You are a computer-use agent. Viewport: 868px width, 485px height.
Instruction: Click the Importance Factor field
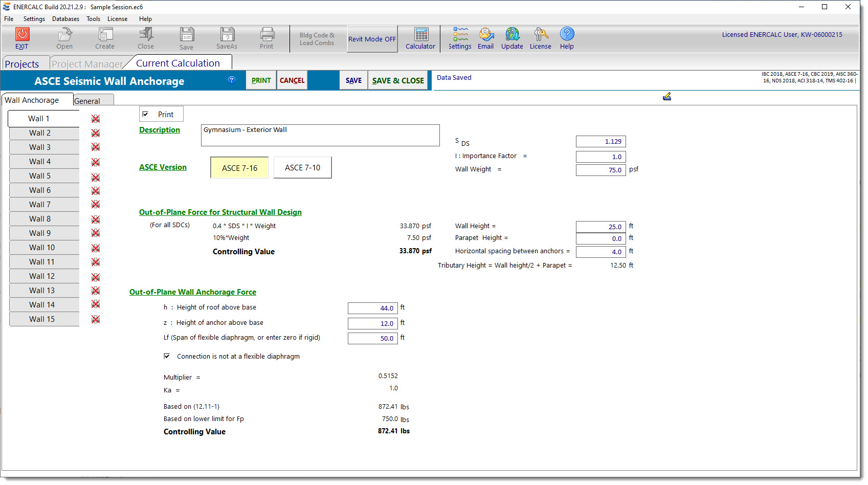pos(600,157)
